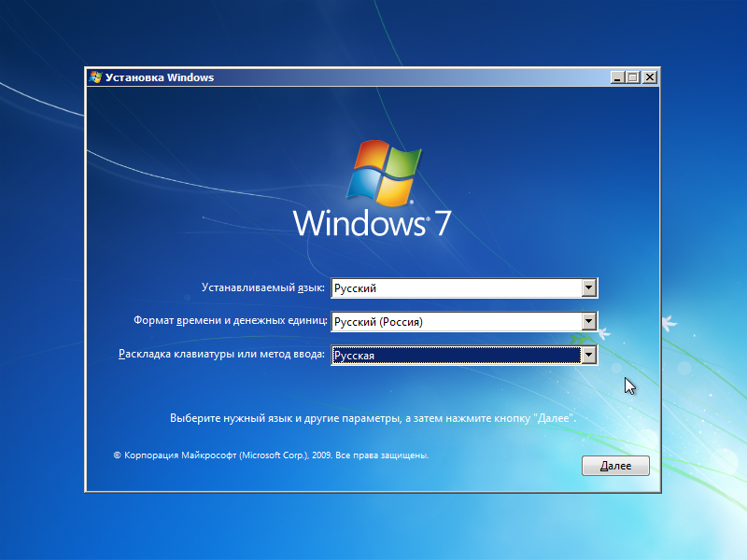Click the Microsoft copyright notice text
Viewport: 747px width, 560px height.
pos(271,456)
